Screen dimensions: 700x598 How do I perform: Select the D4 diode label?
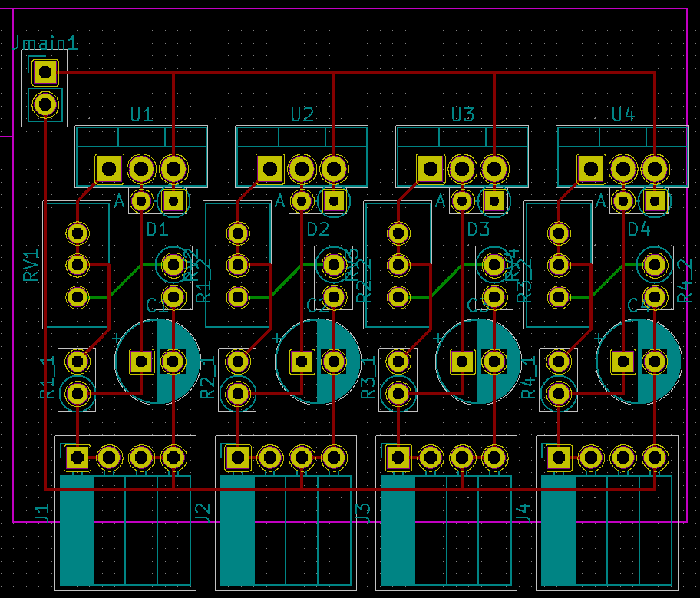[639, 230]
